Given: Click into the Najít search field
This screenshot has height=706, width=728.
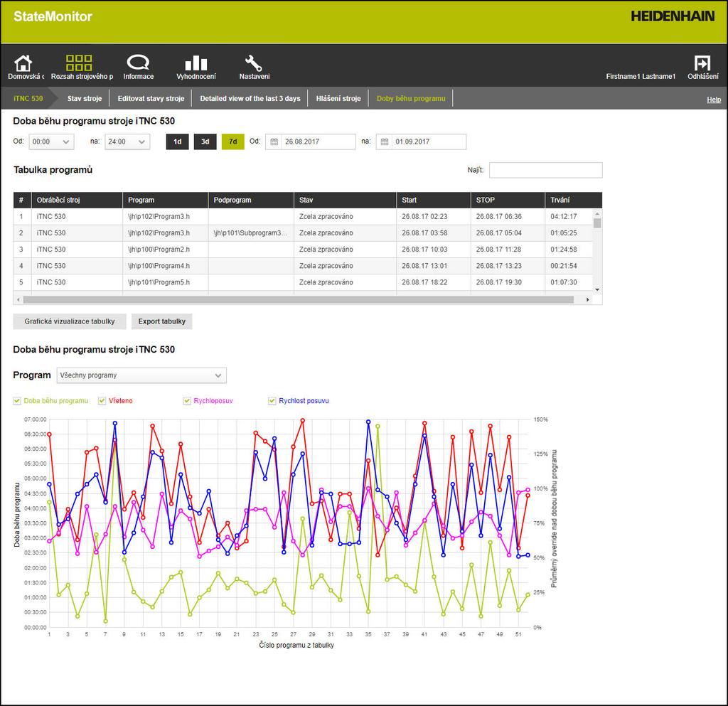Looking at the screenshot, I should (x=546, y=170).
